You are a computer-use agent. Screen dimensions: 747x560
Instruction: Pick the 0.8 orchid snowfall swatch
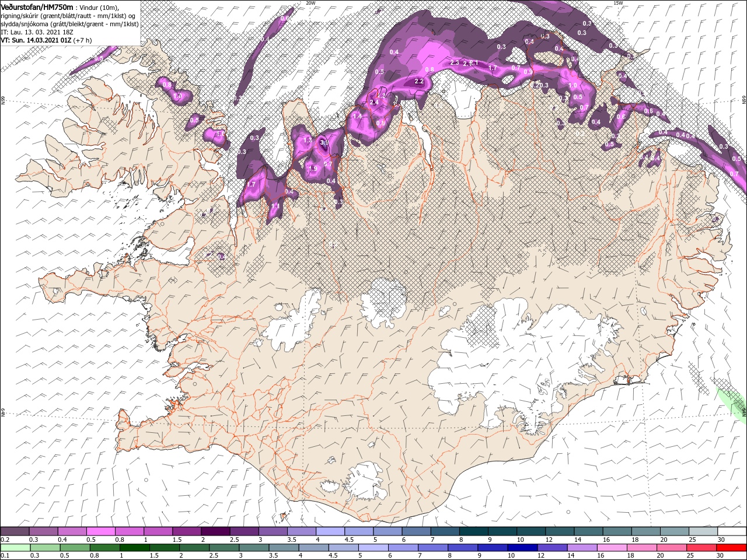129,531
